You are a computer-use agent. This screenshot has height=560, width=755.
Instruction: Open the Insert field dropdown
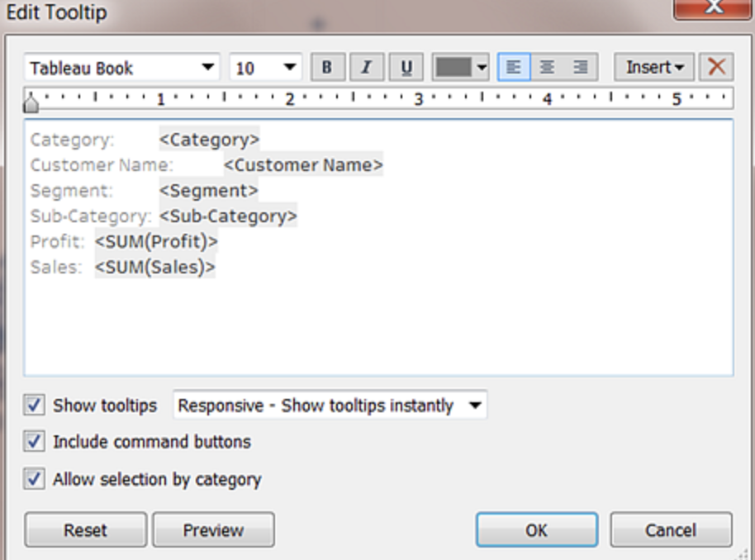(654, 67)
